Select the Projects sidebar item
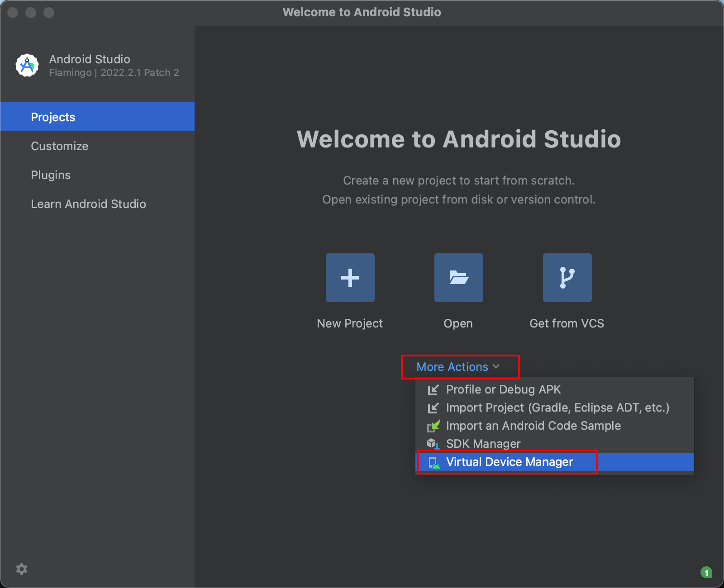Viewport: 724px width, 588px height. 97,117
